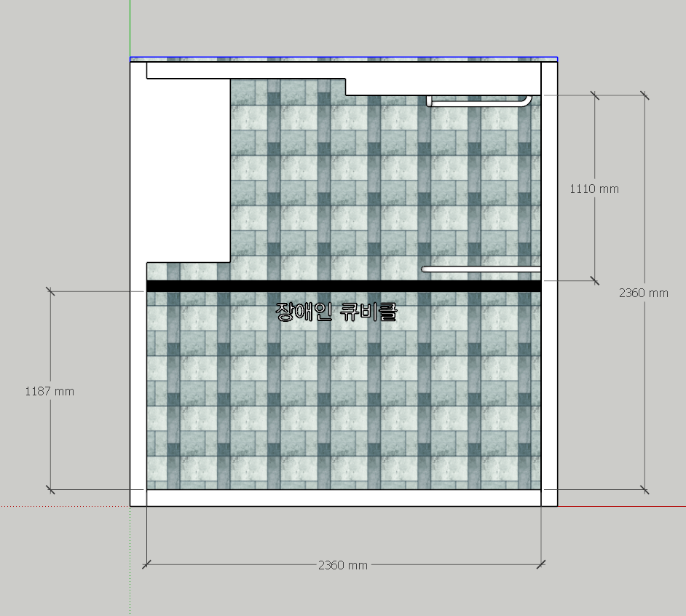
Task: Select the 1187 mm dimension label
Action: coord(50,391)
